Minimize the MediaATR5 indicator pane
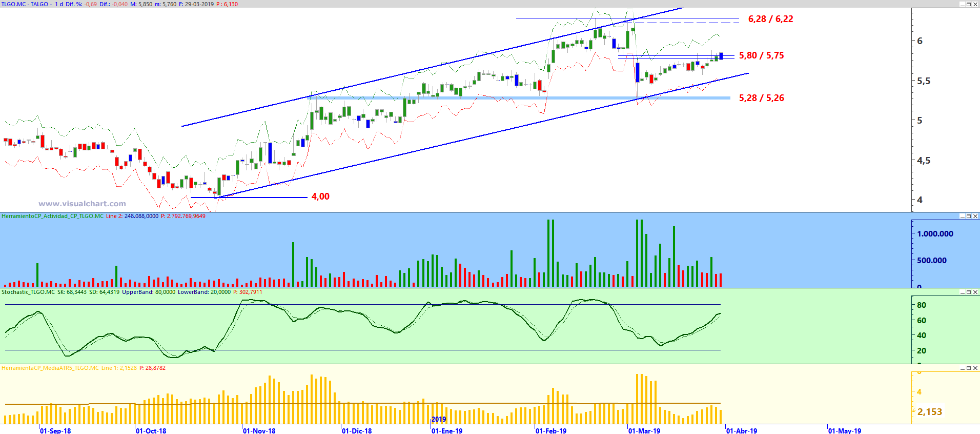This screenshot has height=434, width=980. coord(962,368)
